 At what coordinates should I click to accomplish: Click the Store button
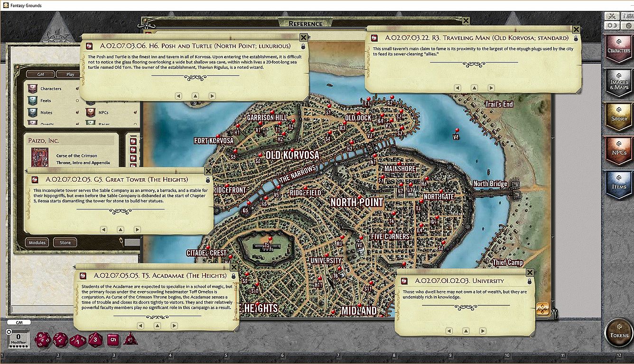65,242
